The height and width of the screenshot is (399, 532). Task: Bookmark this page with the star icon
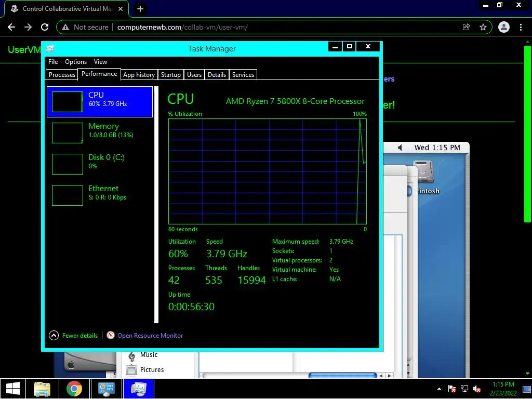click(x=483, y=27)
